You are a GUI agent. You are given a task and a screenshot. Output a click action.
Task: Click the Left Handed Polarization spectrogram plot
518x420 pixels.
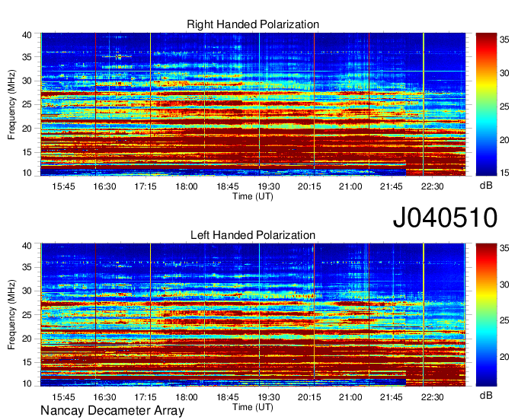click(x=253, y=315)
